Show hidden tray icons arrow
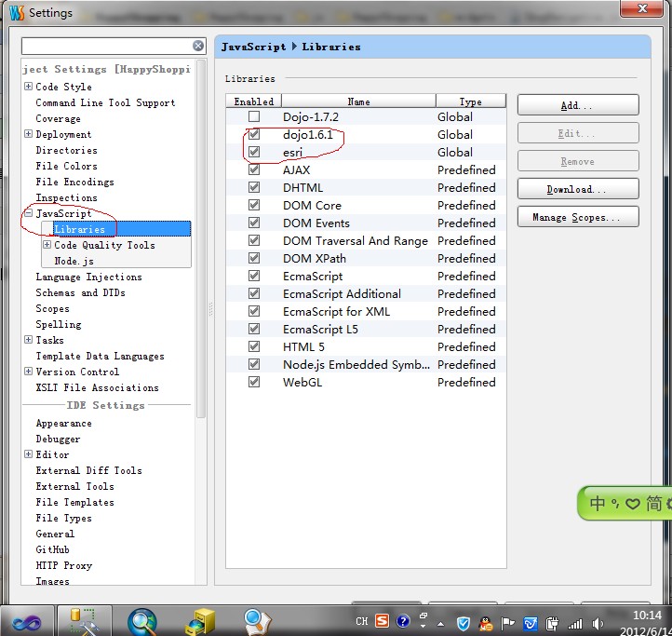672x636 pixels. pyautogui.click(x=440, y=624)
